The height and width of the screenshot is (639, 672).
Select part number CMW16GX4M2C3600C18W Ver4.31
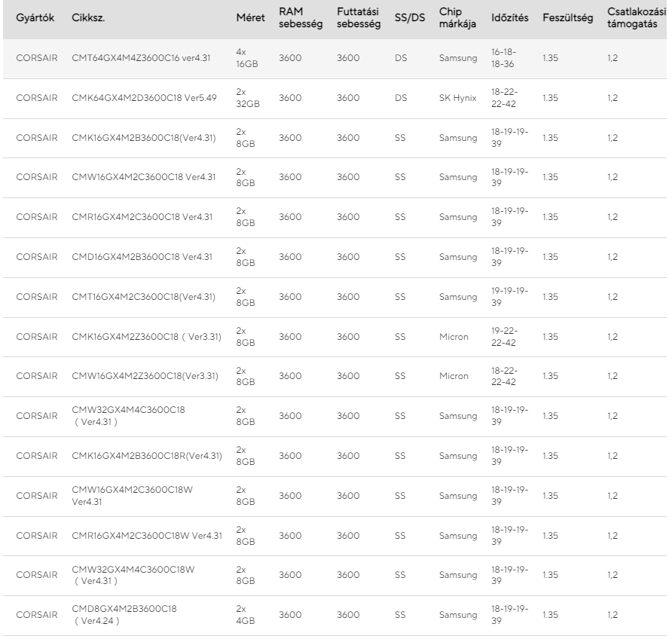pyautogui.click(x=132, y=495)
